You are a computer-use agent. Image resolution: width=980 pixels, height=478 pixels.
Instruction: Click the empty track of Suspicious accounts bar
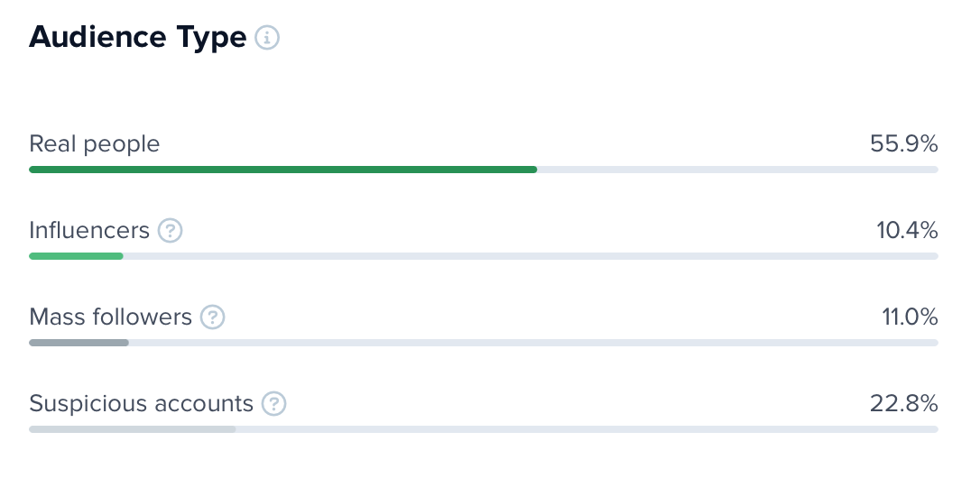[x=587, y=429]
